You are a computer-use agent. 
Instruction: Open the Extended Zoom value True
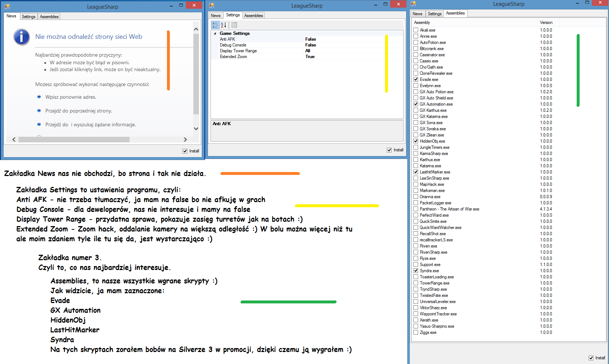[x=353, y=57]
